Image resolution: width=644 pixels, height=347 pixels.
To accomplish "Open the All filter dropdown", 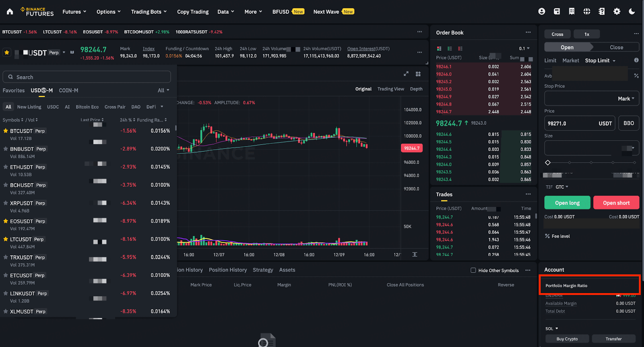I will [163, 90].
